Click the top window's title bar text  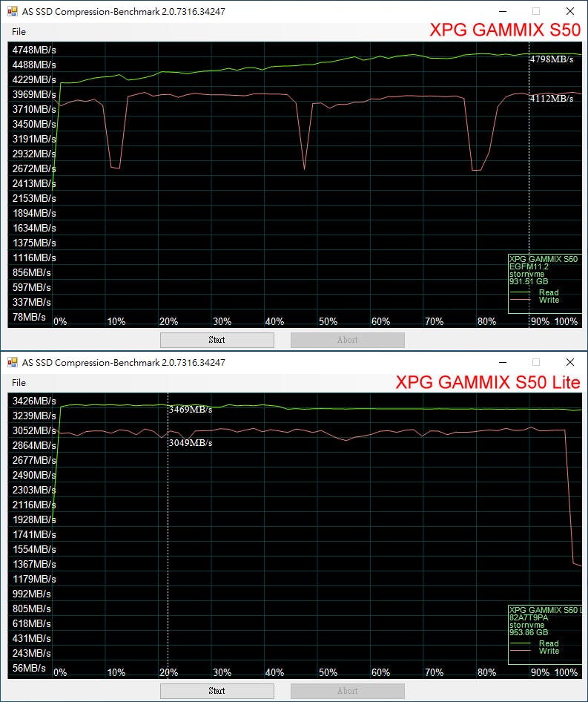124,12
